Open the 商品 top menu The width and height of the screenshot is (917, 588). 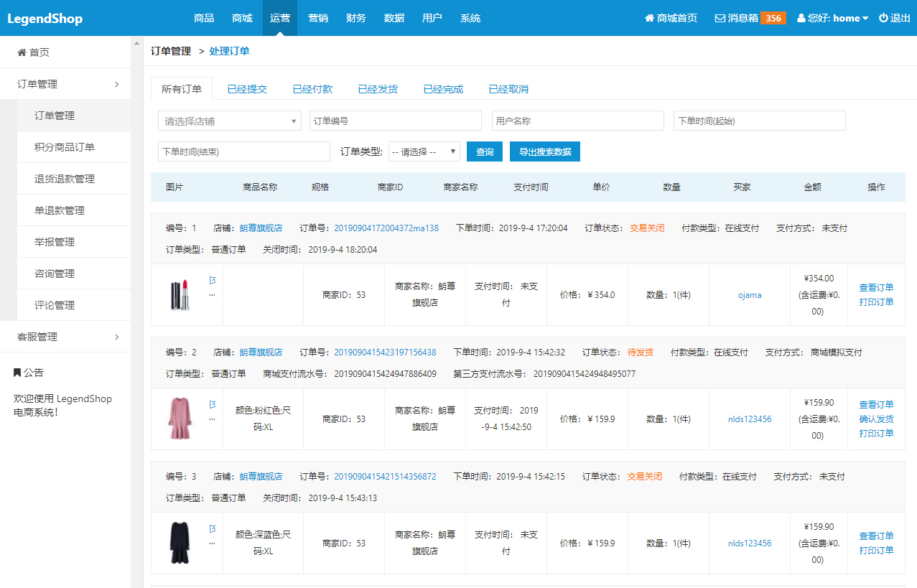[x=204, y=18]
